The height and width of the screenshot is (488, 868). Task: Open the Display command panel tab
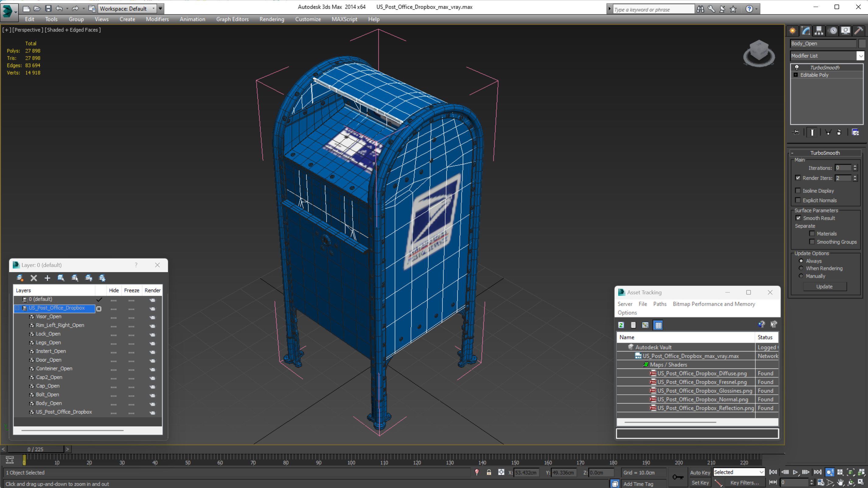[845, 31]
